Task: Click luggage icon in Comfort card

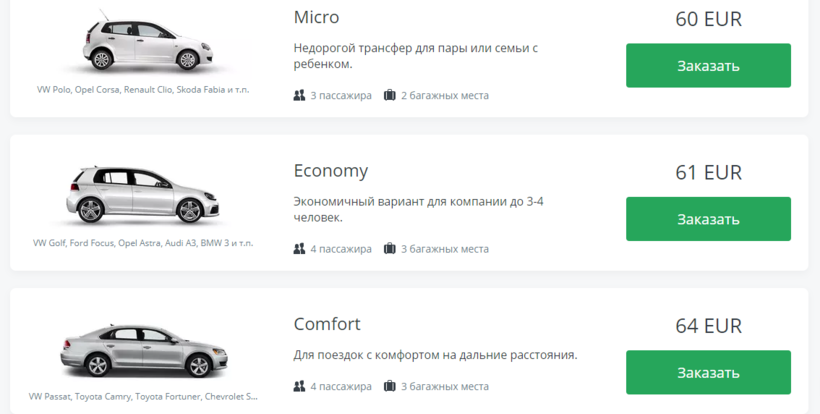Action: 390,386
